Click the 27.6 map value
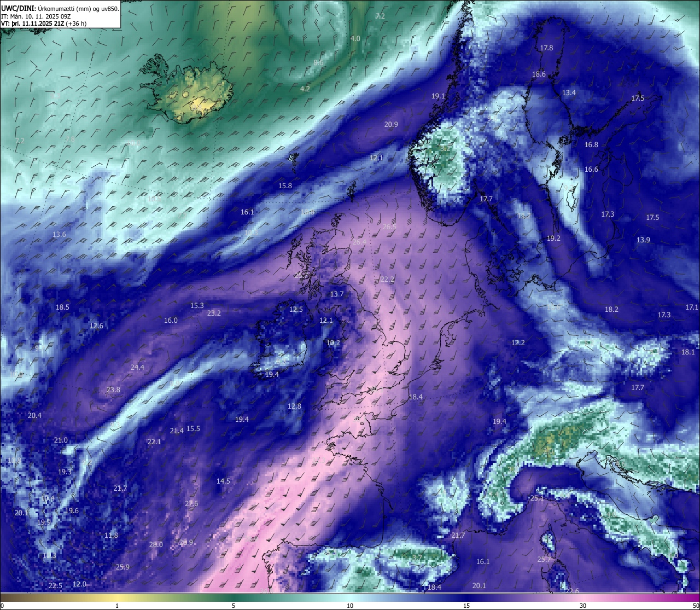Image resolution: width=700 pixels, height=610 pixels. [191, 504]
